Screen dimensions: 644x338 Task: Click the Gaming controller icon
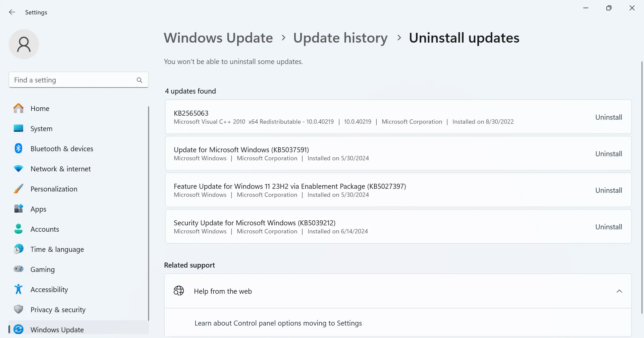click(18, 269)
